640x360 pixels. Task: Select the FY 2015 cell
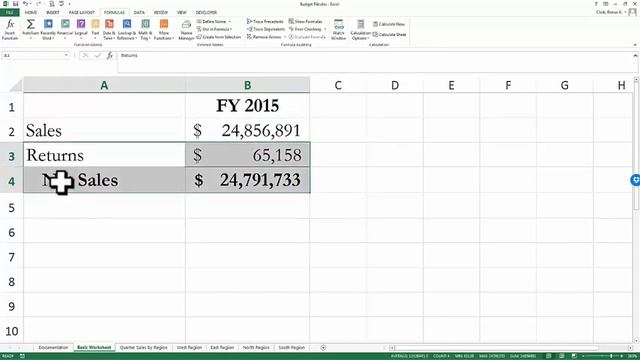tap(247, 106)
